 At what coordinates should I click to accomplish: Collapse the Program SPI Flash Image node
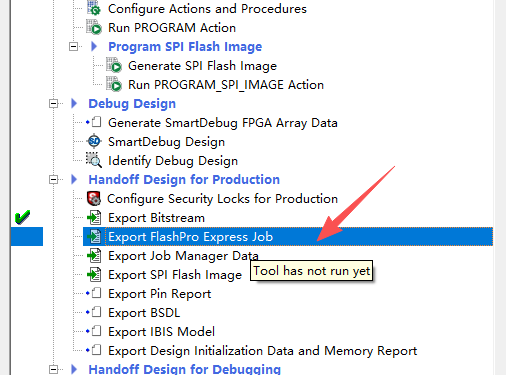[x=73, y=46]
